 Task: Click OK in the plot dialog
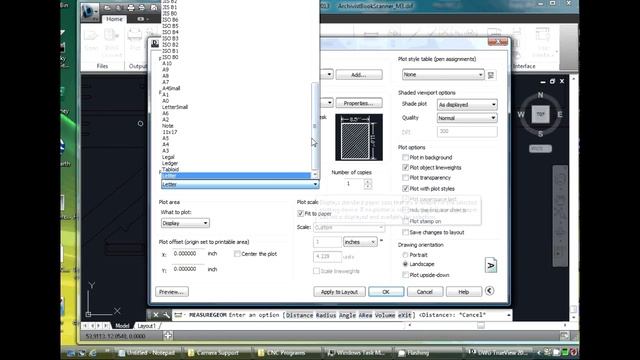click(386, 292)
